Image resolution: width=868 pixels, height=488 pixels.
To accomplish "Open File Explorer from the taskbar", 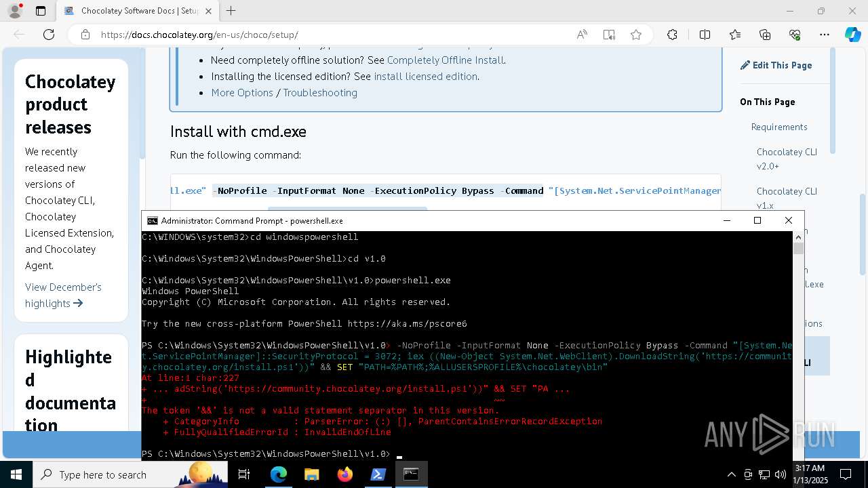I will (x=311, y=474).
